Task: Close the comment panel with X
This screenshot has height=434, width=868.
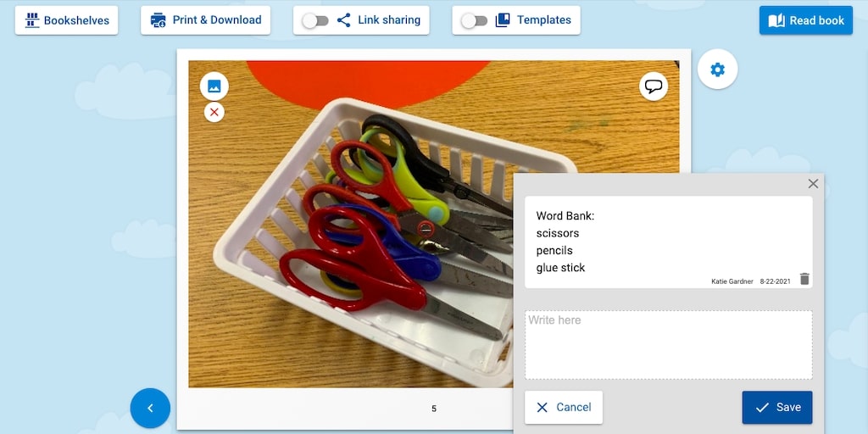Action: pyautogui.click(x=813, y=184)
